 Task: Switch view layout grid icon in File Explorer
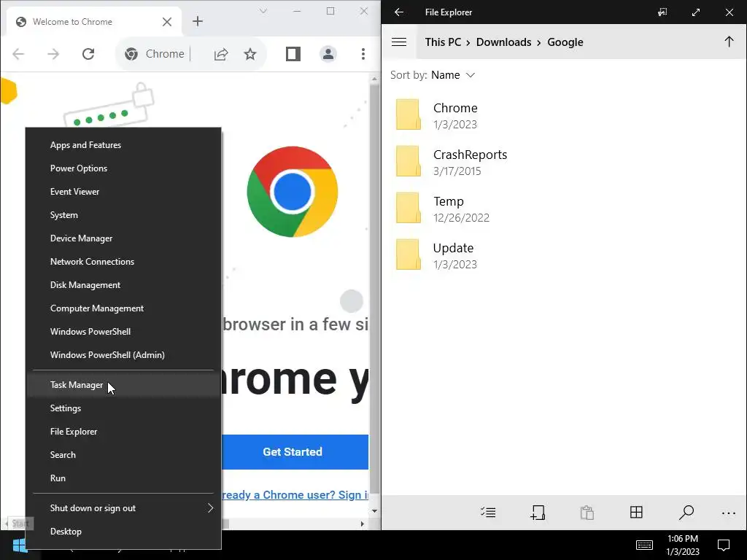[x=636, y=513]
